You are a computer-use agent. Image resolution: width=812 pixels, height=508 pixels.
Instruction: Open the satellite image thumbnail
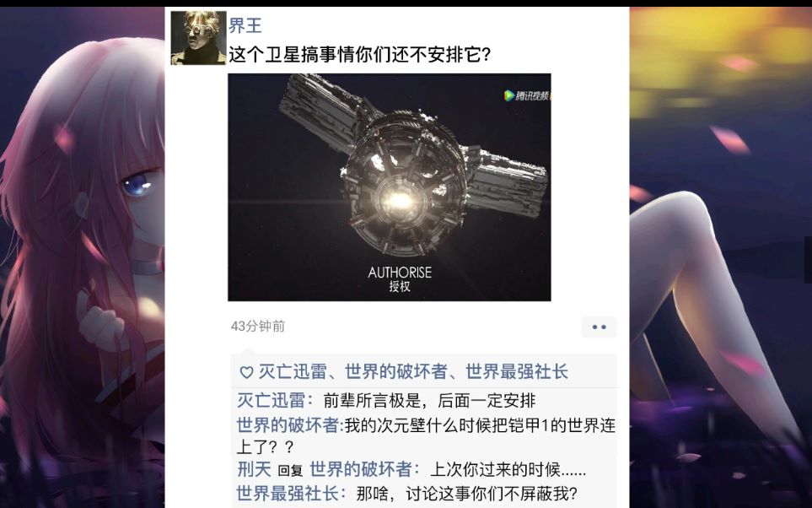[x=390, y=187]
